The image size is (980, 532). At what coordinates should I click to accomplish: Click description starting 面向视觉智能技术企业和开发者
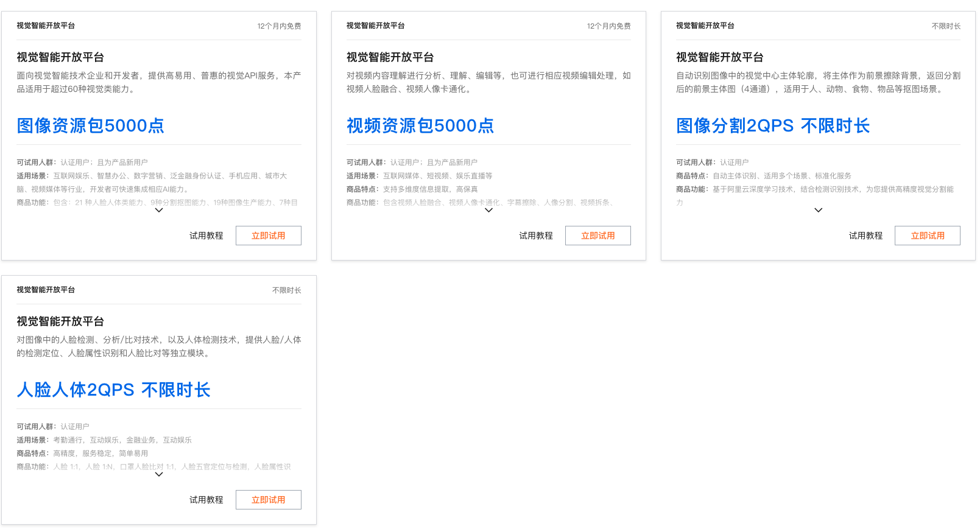[x=159, y=82]
